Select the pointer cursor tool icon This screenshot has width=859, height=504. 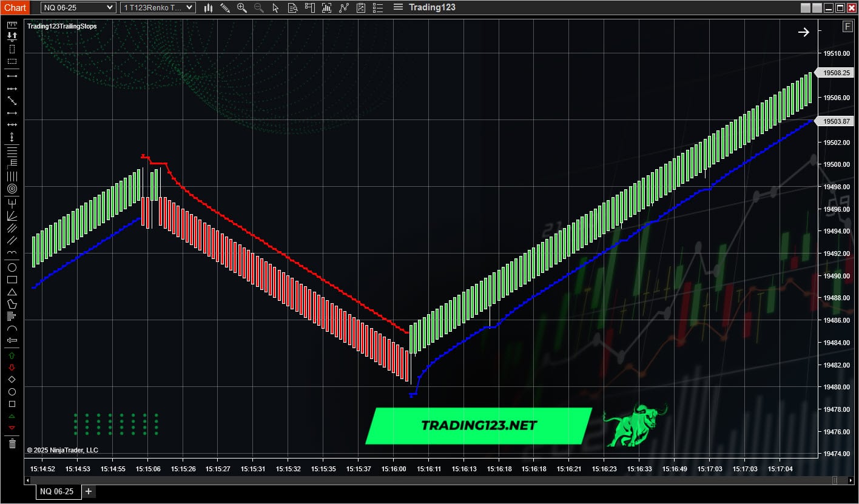[276, 7]
